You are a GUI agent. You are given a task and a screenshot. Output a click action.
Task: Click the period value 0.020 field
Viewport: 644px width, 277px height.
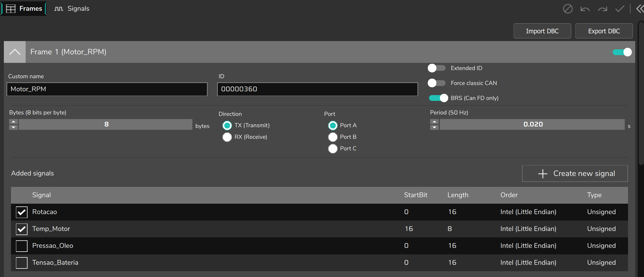(x=532, y=124)
